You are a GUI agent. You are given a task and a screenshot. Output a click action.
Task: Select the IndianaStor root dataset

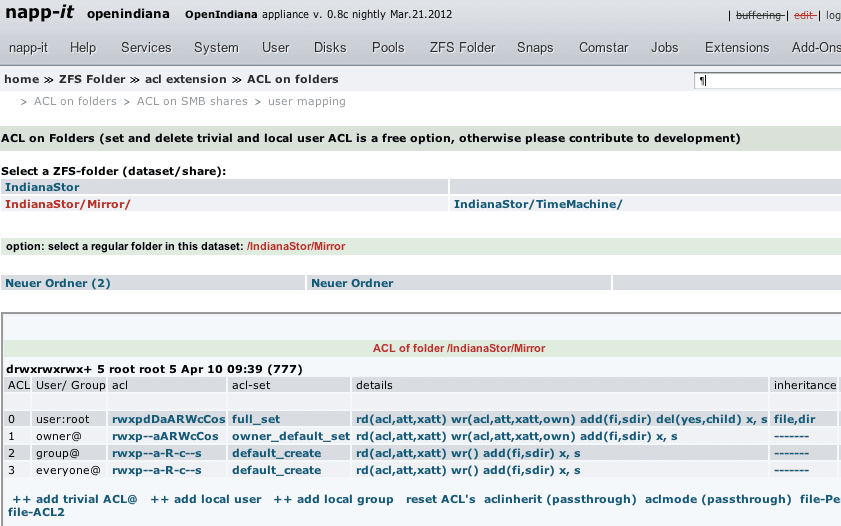click(42, 187)
